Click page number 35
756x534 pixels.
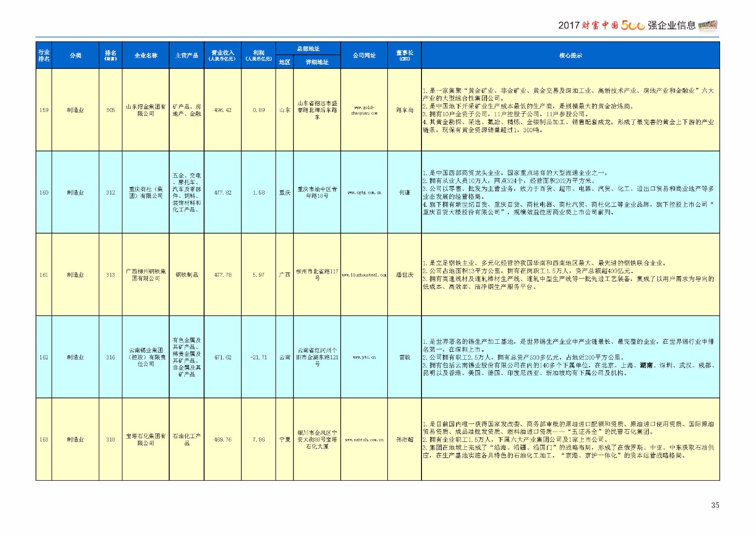point(715,505)
